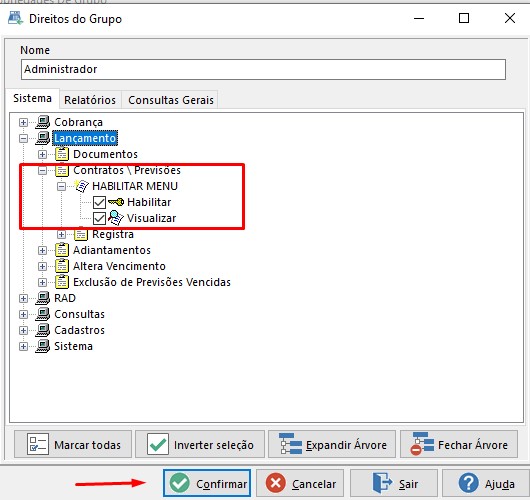Select the Registra tree label
Viewport: 530px width, 500px height.
(x=113, y=234)
